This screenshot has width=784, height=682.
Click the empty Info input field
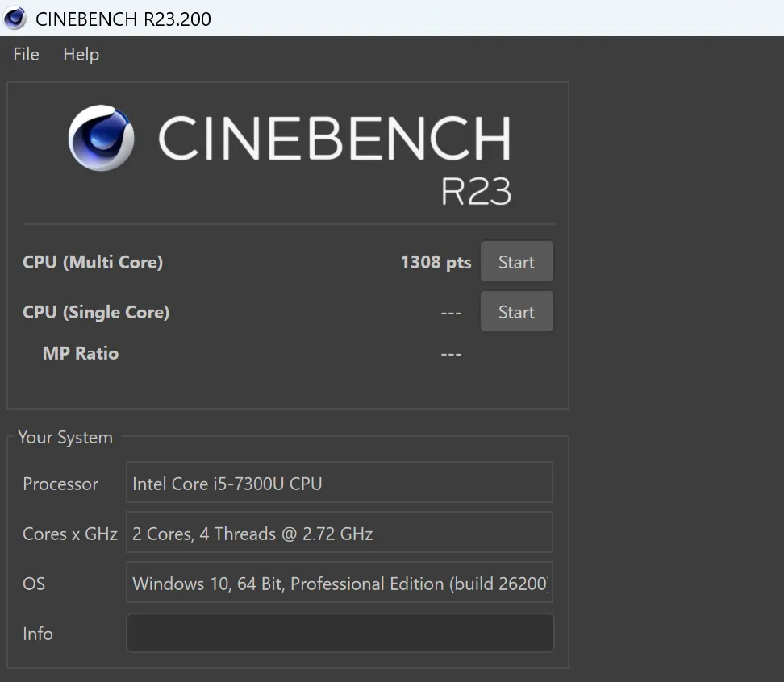pyautogui.click(x=340, y=633)
